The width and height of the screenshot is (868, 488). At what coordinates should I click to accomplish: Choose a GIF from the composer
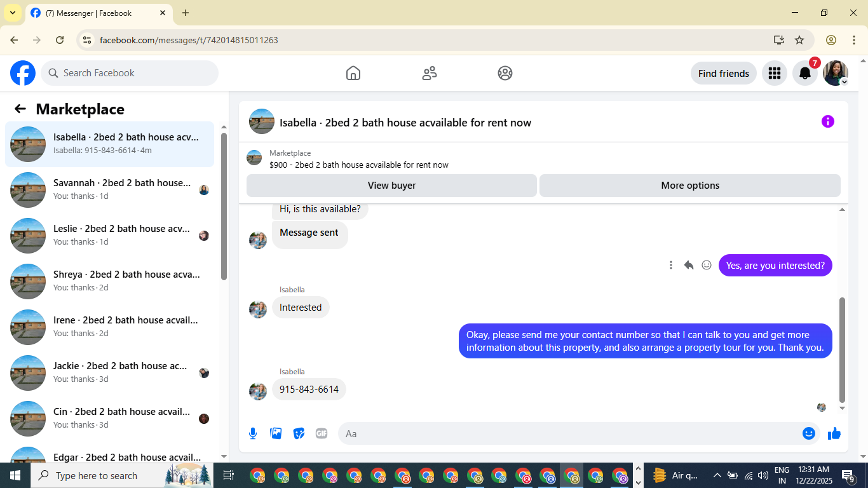coord(322,433)
